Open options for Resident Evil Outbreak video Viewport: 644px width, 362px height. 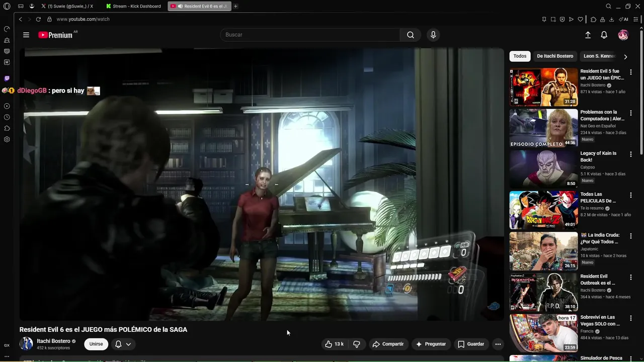(x=630, y=277)
